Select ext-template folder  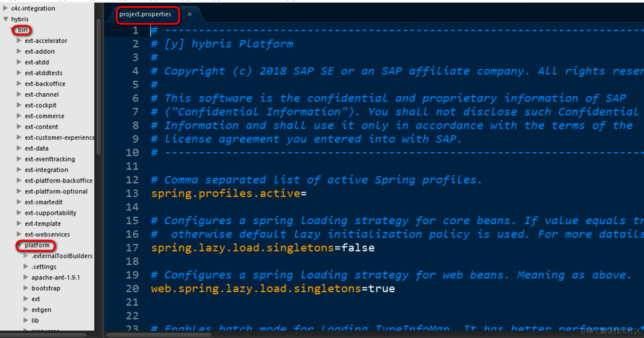click(43, 224)
